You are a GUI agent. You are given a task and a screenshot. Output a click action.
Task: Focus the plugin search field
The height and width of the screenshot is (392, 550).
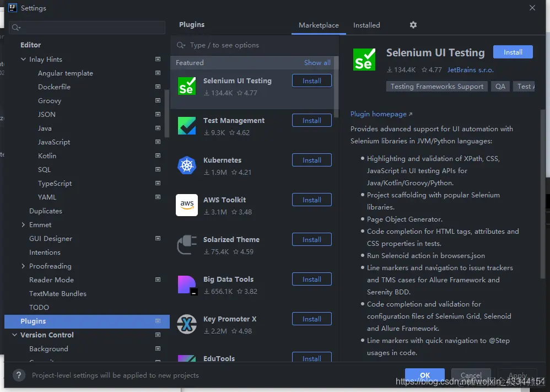click(254, 45)
